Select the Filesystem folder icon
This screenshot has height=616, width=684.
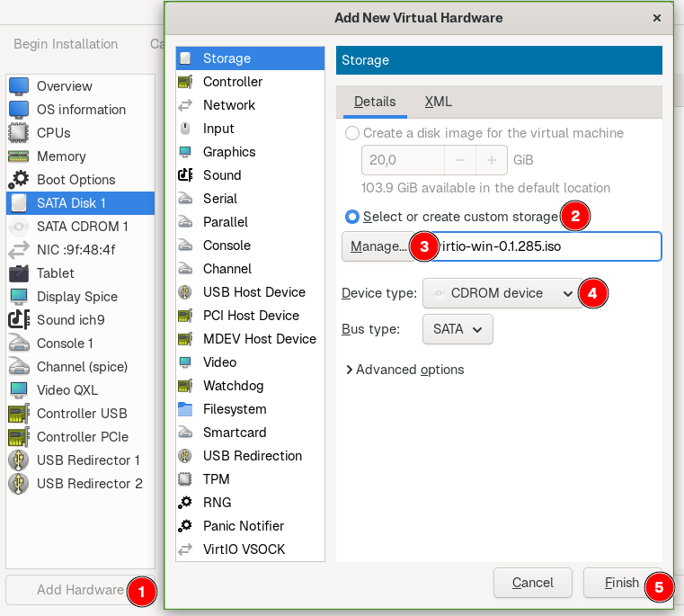[x=185, y=409]
